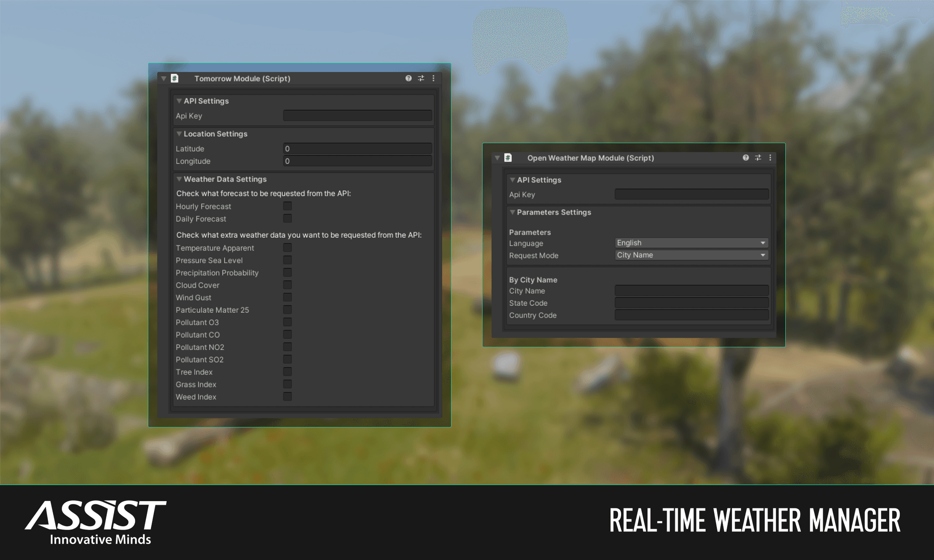The width and height of the screenshot is (934, 560).
Task: Enable the Pollutant O3 data request
Action: [x=287, y=322]
